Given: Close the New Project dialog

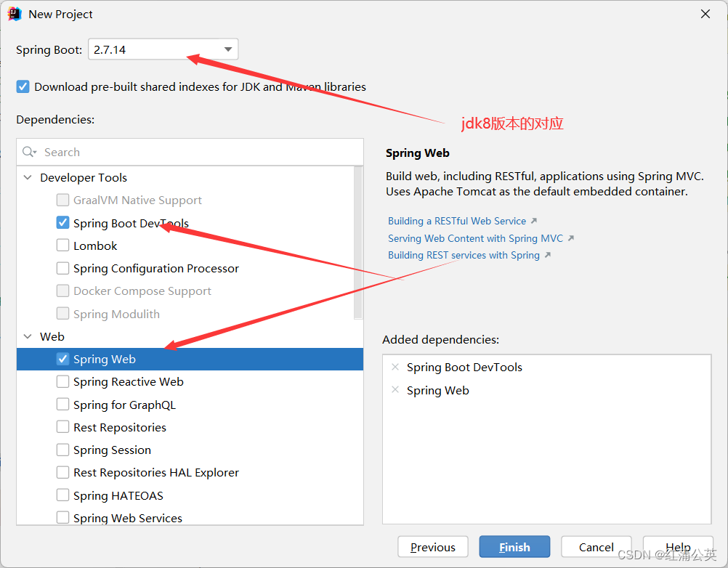Looking at the screenshot, I should click(x=705, y=14).
